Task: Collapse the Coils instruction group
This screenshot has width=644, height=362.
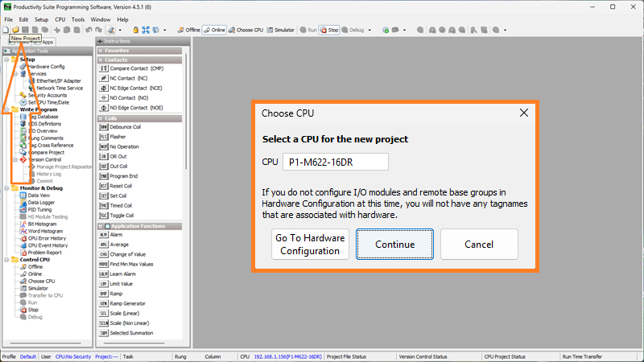Action: coord(101,118)
